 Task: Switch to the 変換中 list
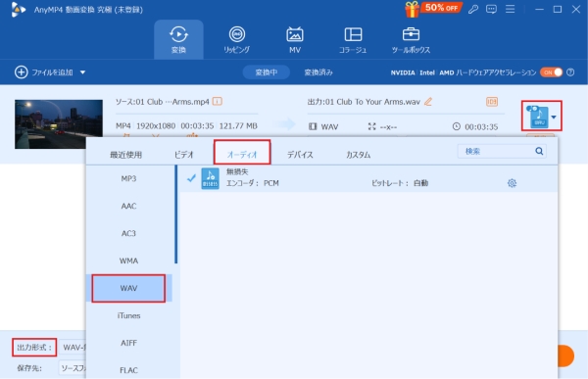click(267, 72)
